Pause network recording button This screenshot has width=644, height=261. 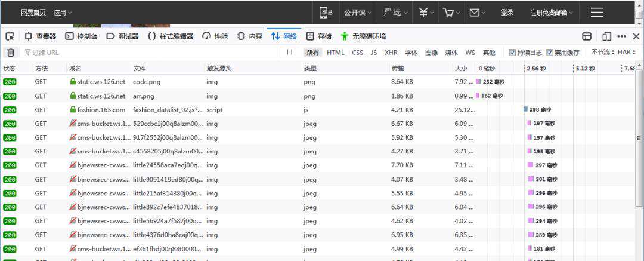290,53
